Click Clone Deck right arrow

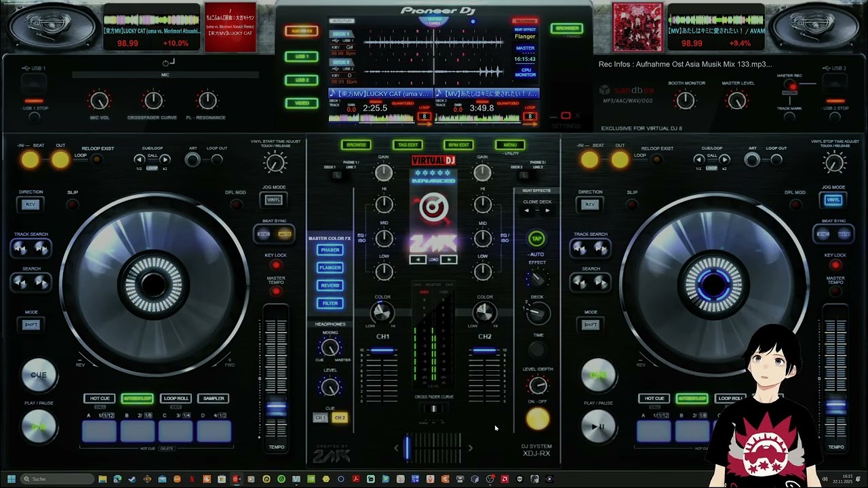[x=547, y=210]
